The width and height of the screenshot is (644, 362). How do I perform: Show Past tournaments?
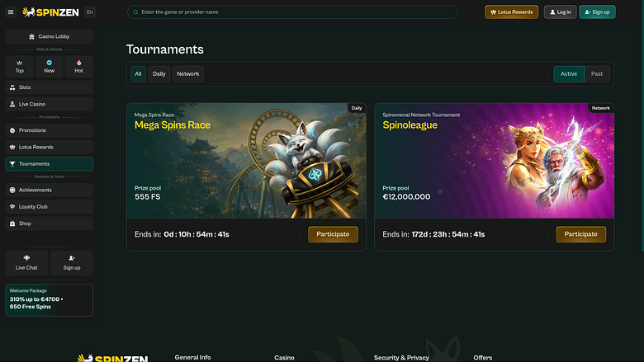pyautogui.click(x=597, y=73)
